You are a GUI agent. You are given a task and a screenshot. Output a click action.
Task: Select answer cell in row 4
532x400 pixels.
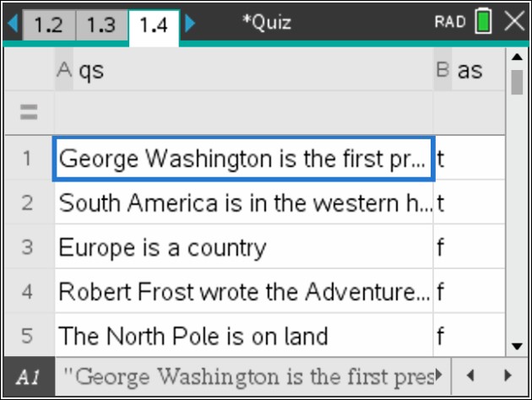470,292
